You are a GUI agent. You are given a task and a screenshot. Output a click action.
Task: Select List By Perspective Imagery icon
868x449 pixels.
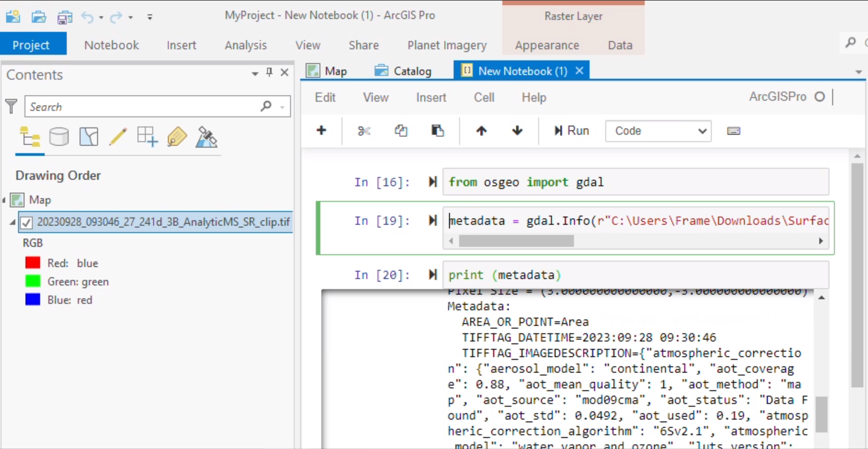(x=206, y=137)
